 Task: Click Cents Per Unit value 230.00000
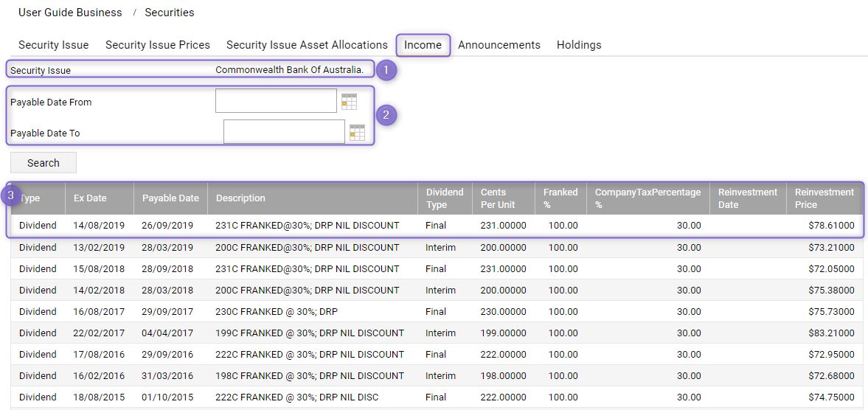click(503, 311)
